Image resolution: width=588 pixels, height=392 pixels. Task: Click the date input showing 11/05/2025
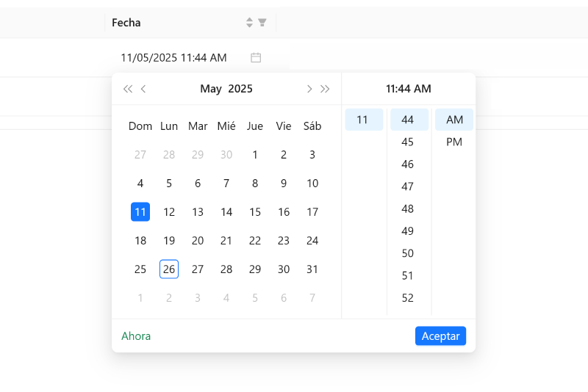tap(174, 57)
